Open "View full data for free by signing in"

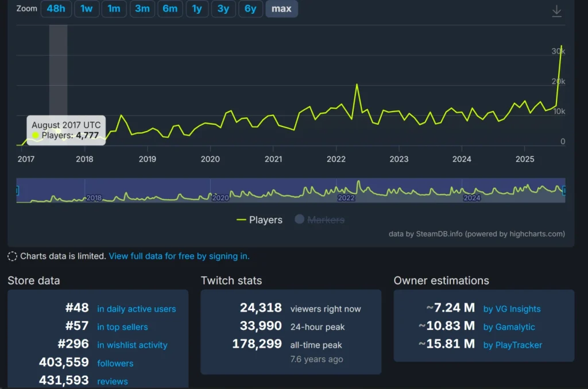(178, 256)
